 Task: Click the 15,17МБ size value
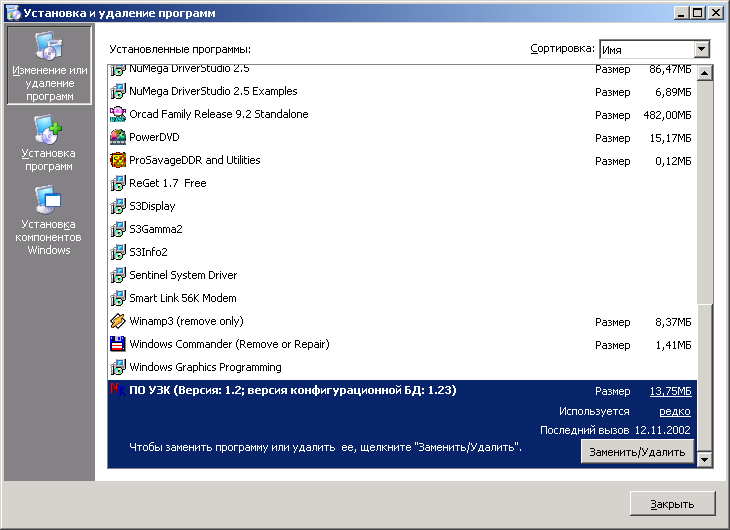click(x=670, y=138)
